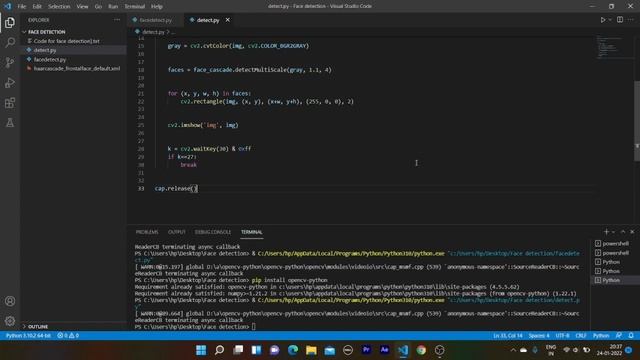The width and height of the screenshot is (640, 360).
Task: Open the File menu
Action: (x=22, y=7)
